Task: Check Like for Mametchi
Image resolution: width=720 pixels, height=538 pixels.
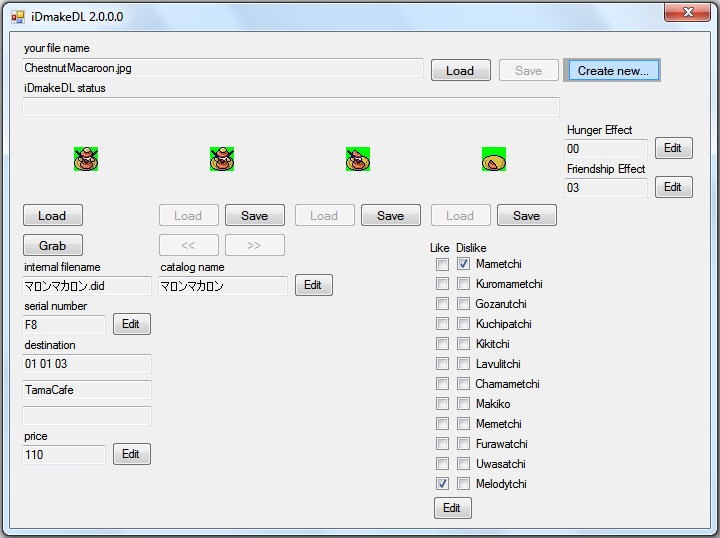Action: (442, 264)
